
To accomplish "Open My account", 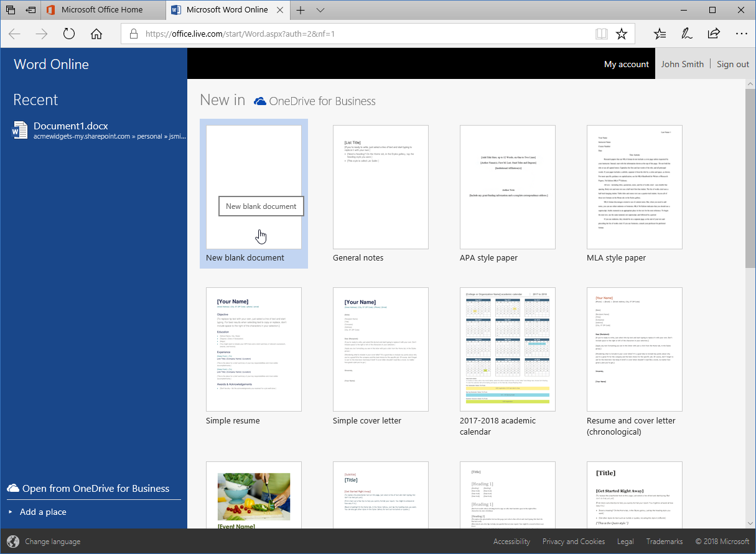I will click(x=626, y=63).
